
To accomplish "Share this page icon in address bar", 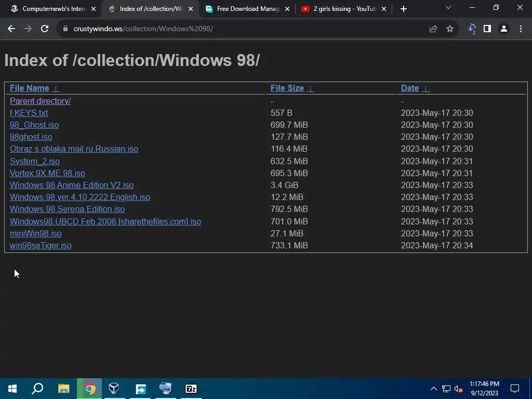I will point(433,29).
